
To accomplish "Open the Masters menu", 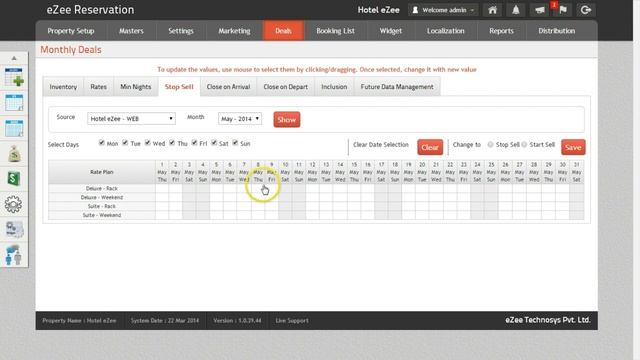I will click(131, 31).
